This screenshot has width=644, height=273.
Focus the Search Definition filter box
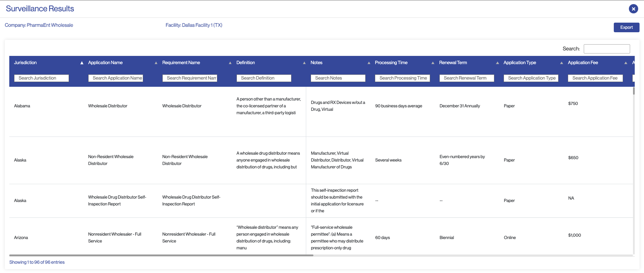tap(264, 78)
